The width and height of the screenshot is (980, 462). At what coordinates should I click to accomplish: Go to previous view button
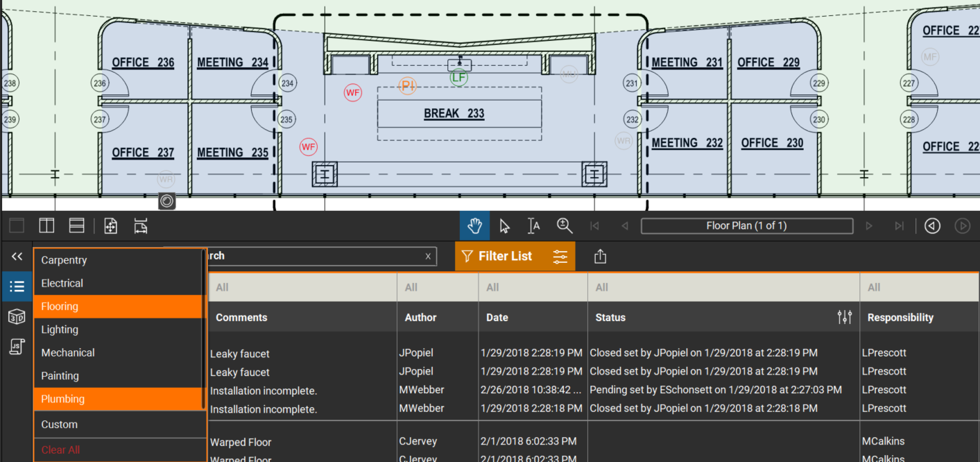pyautogui.click(x=932, y=226)
